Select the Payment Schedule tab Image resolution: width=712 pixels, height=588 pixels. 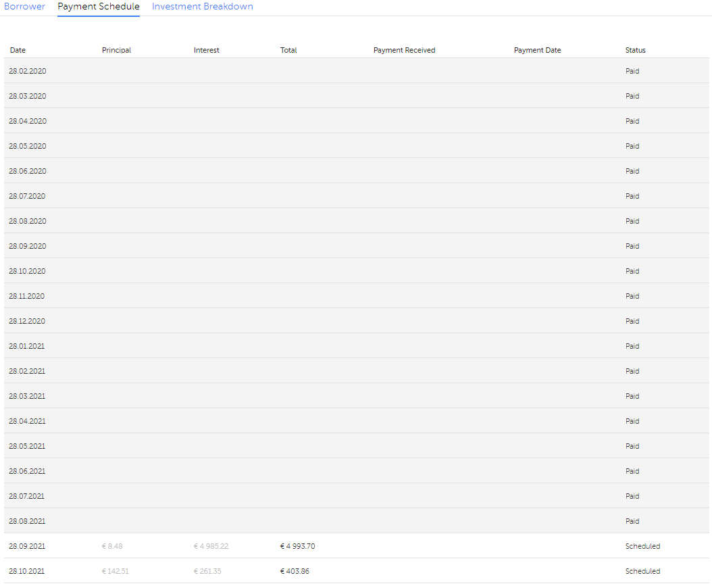(99, 7)
